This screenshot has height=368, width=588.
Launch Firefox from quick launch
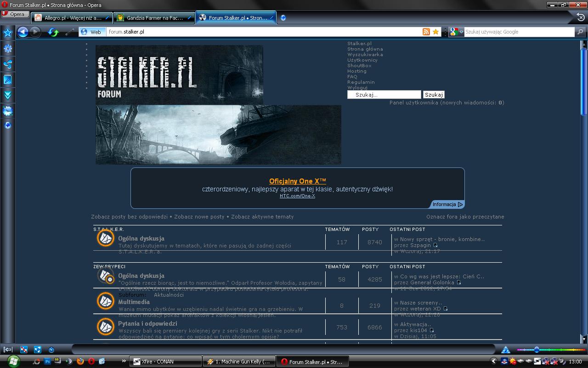click(x=80, y=362)
